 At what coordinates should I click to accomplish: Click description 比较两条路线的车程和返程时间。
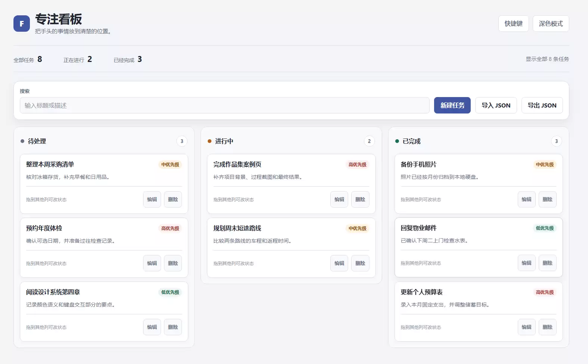point(253,241)
